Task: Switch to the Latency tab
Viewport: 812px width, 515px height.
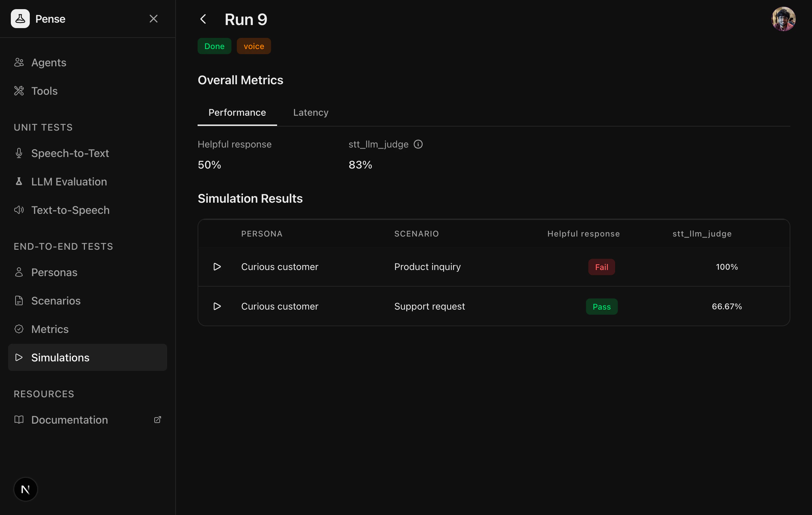Action: (x=311, y=113)
